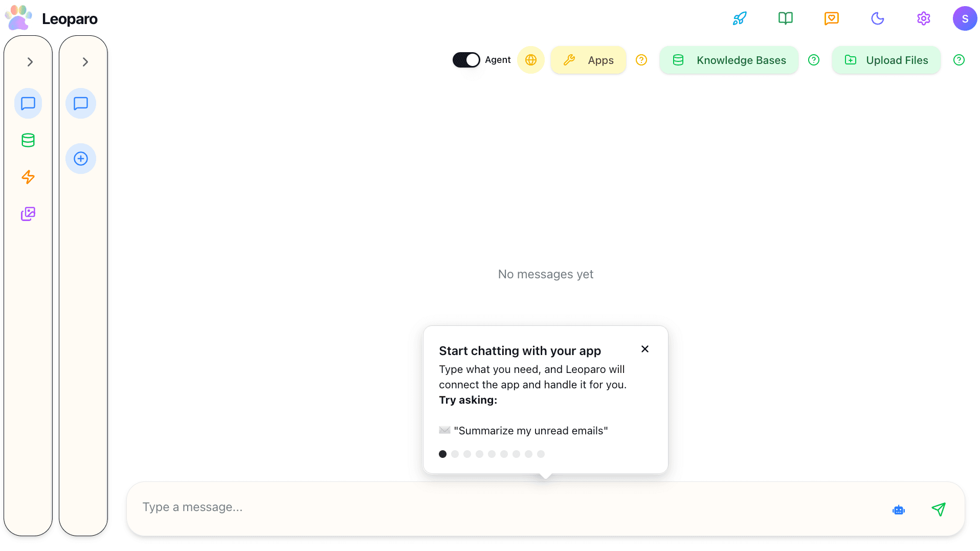980x551 pixels.
Task: Toggle web access with globe icon
Action: [x=531, y=60]
